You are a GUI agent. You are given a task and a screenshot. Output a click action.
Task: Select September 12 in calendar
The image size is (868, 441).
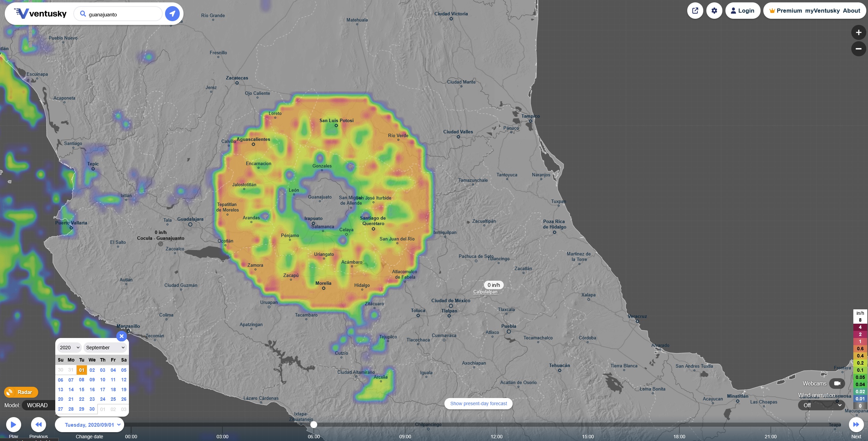click(x=124, y=380)
